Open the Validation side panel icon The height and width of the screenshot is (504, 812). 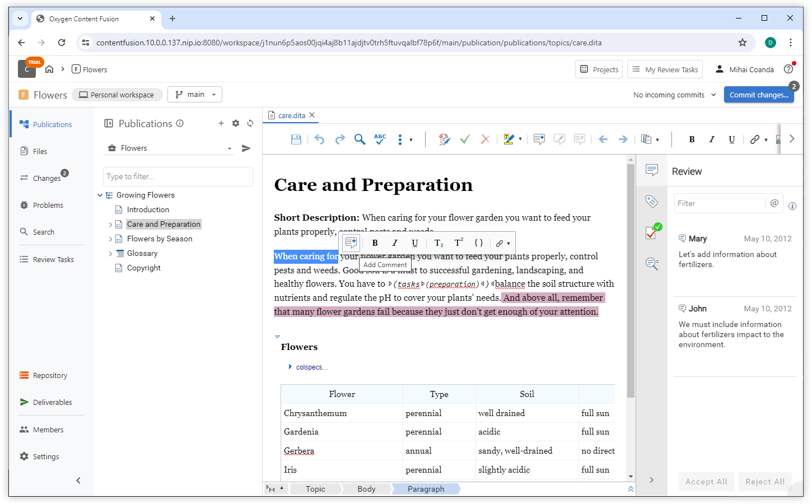(652, 232)
